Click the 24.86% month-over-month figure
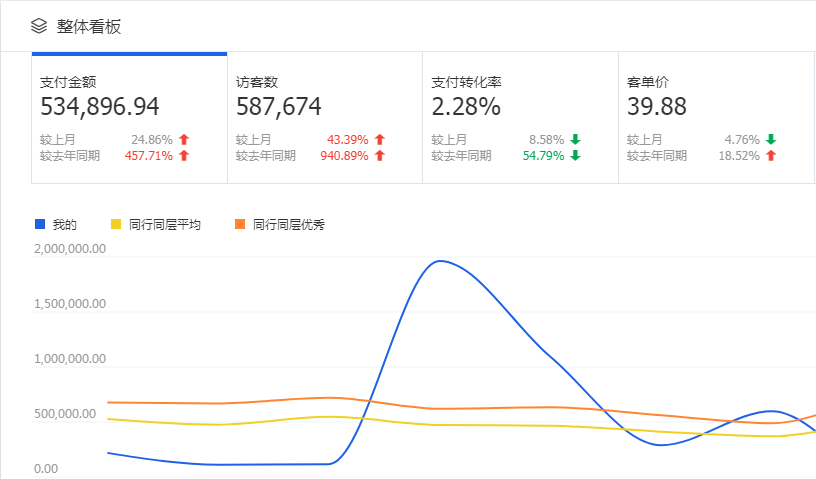 click(x=151, y=140)
